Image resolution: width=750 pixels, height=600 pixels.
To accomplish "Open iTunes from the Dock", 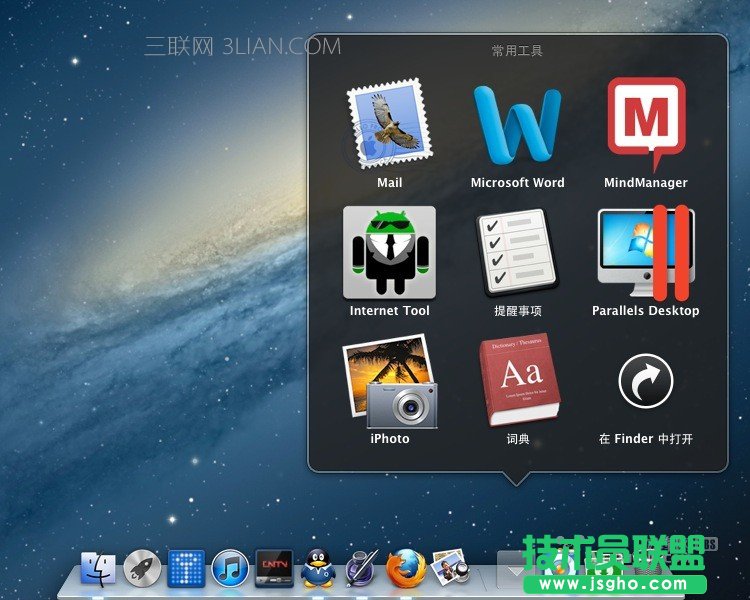I will point(230,569).
